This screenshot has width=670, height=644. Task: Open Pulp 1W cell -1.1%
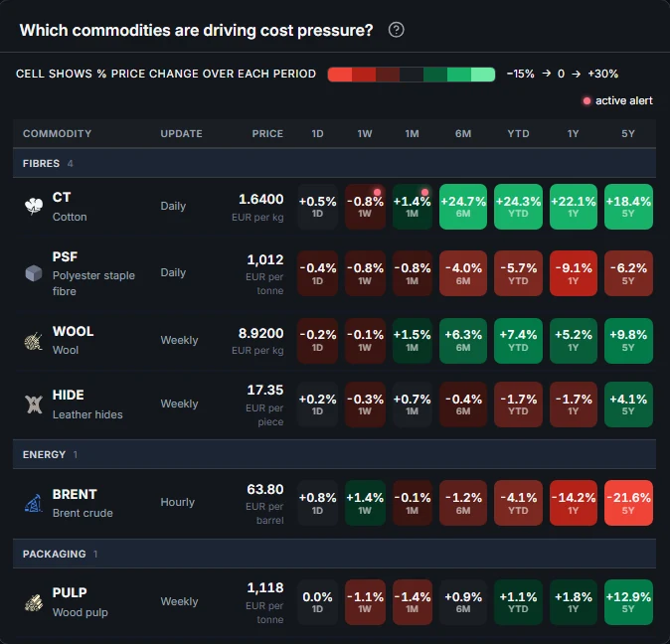[365, 602]
